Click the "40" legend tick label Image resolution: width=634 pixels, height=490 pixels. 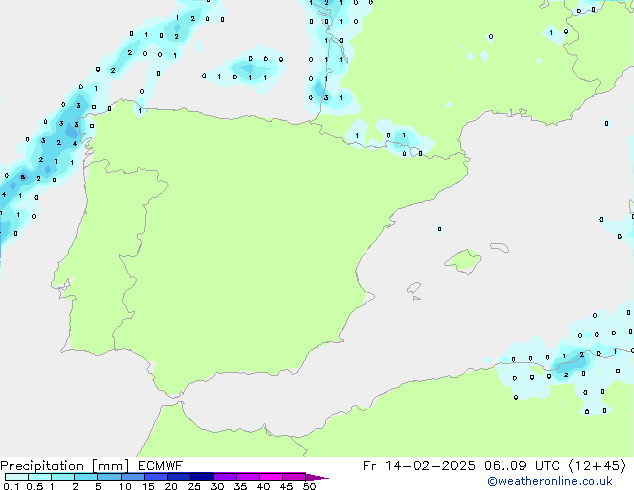(263, 486)
